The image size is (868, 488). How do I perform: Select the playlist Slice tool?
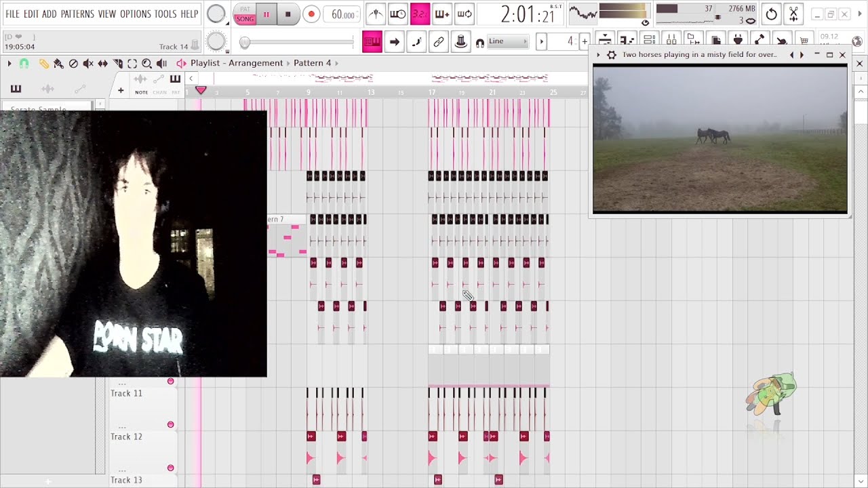pyautogui.click(x=118, y=63)
